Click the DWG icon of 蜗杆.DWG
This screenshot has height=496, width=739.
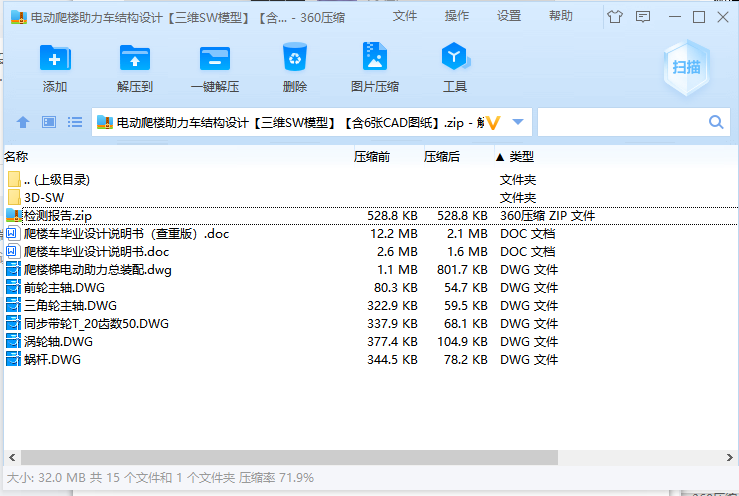[x=13, y=359]
